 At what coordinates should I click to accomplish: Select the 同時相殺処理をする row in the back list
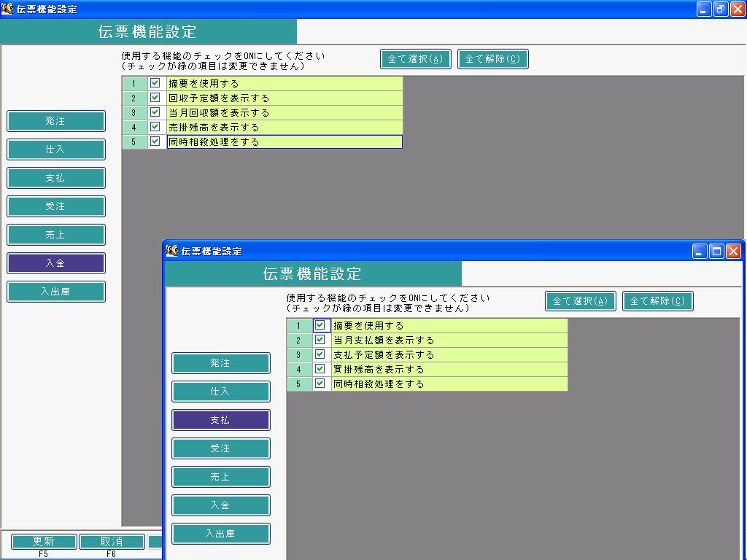pos(285,142)
